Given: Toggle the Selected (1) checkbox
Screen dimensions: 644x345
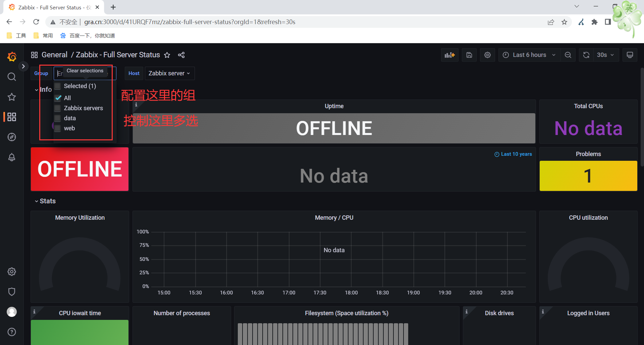Looking at the screenshot, I should pyautogui.click(x=58, y=86).
